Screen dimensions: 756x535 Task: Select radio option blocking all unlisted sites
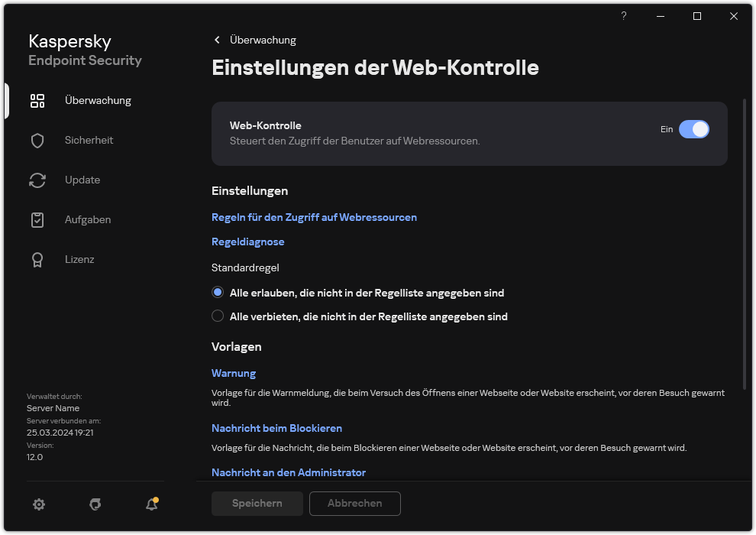pyautogui.click(x=218, y=316)
